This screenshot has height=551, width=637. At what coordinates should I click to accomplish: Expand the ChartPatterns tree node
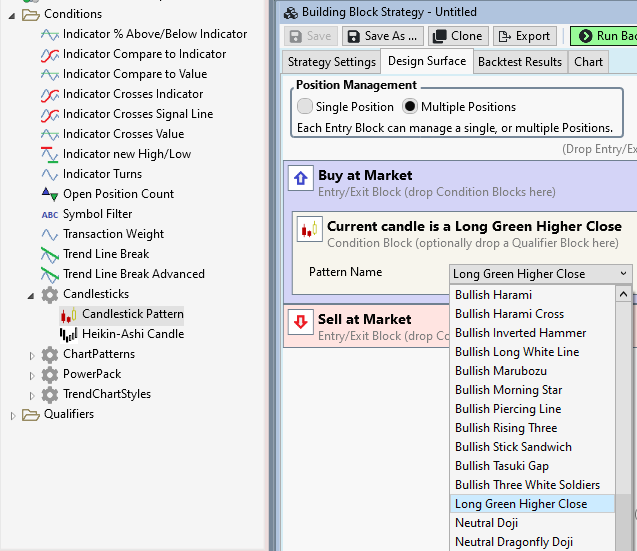31,354
